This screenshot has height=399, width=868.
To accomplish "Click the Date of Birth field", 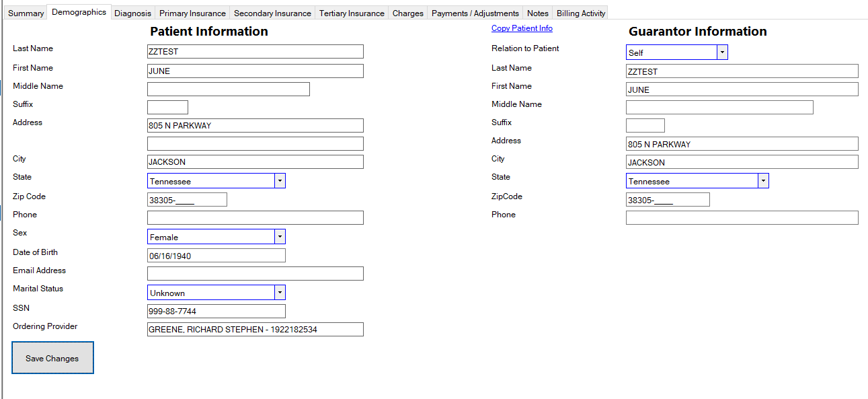I will [216, 256].
